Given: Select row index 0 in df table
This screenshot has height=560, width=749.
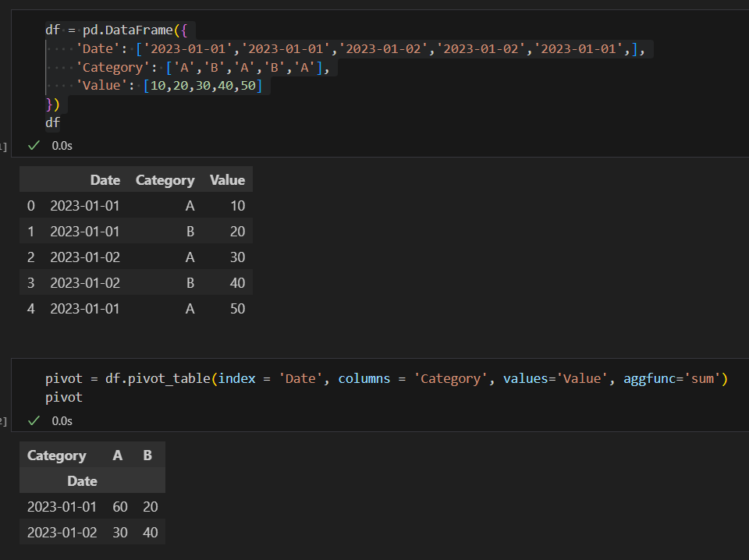Looking at the screenshot, I should pos(31,206).
